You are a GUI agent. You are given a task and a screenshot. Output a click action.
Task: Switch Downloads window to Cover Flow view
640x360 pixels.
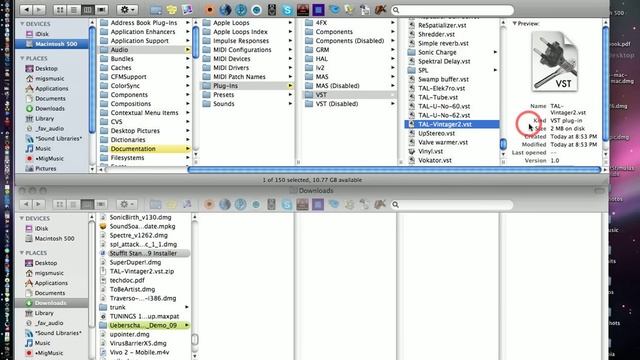point(101,204)
